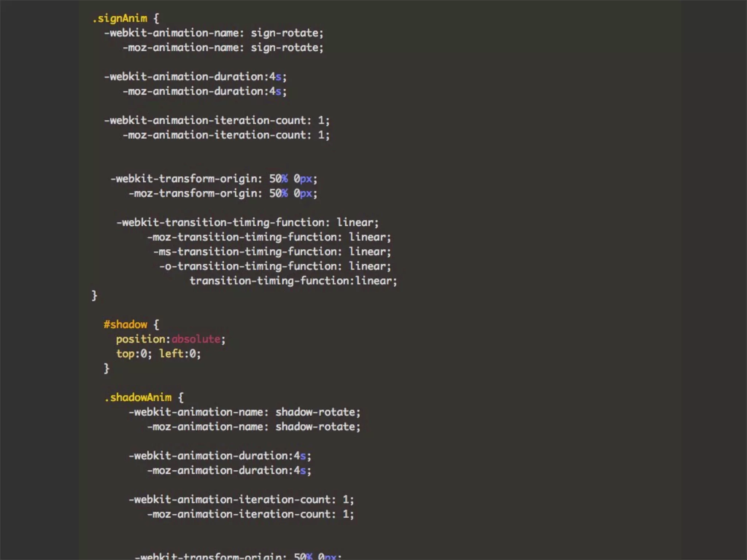This screenshot has width=747, height=560.
Task: Click the .shadowAnim selector name
Action: click(138, 397)
